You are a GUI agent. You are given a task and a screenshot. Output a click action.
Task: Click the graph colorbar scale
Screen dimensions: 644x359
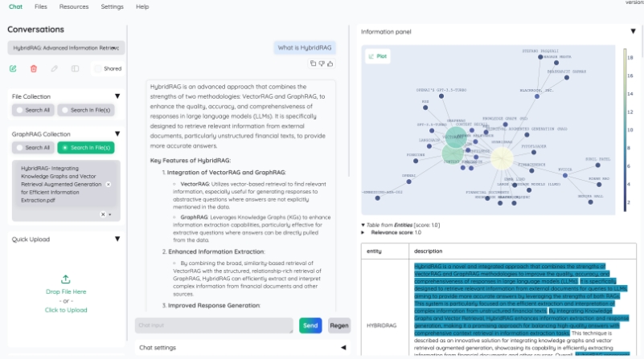click(x=625, y=128)
